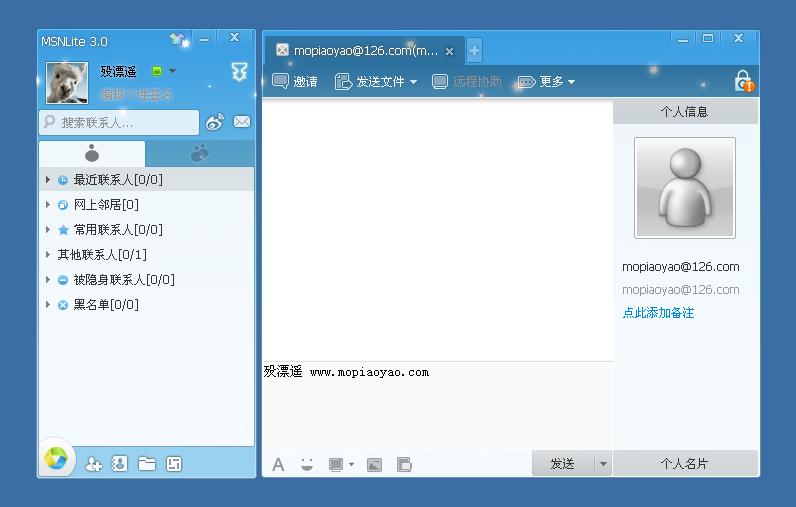Click the 邀请 invite button
This screenshot has width=796, height=507.
pos(295,81)
